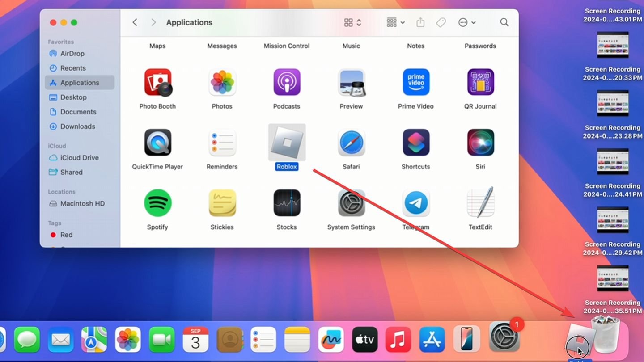Select the Shortcuts app icon
The height and width of the screenshot is (362, 644).
tap(416, 143)
